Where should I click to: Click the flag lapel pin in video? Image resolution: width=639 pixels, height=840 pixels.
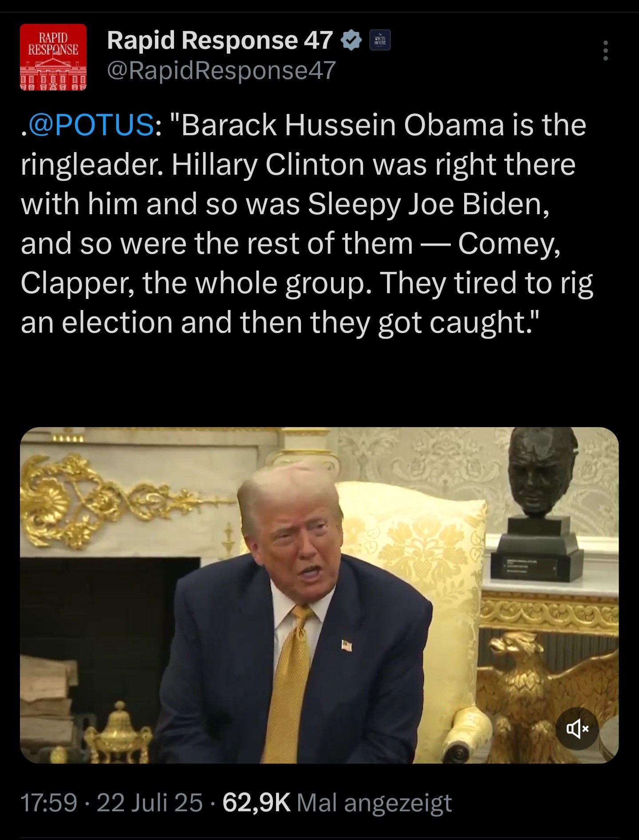tap(347, 644)
